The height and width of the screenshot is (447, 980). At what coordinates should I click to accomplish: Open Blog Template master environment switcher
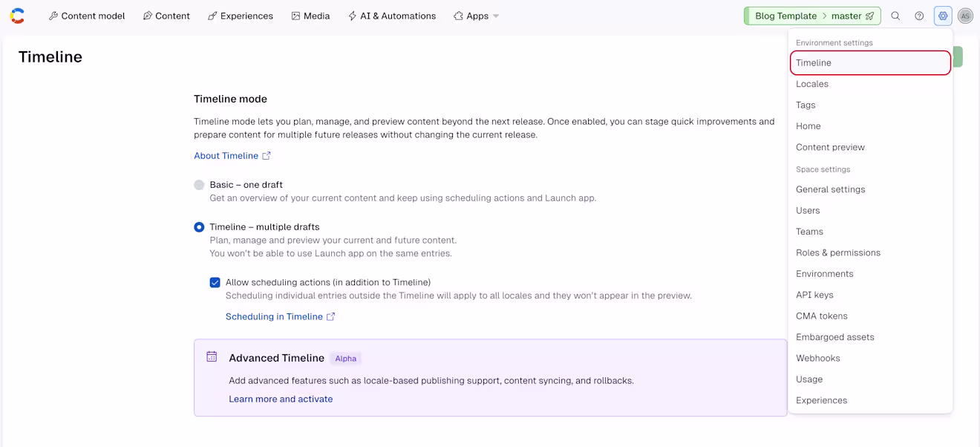812,16
